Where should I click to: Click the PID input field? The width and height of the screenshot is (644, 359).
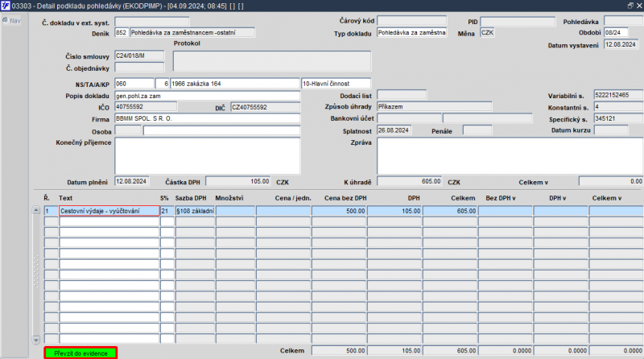tap(518, 22)
